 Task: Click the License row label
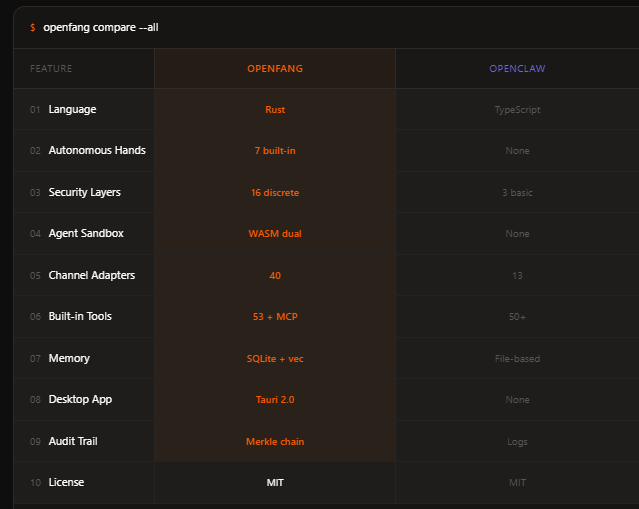click(x=66, y=483)
